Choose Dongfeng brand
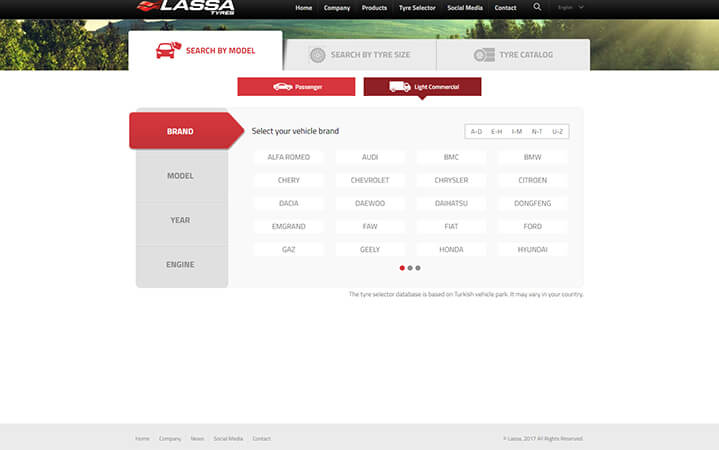 [532, 203]
